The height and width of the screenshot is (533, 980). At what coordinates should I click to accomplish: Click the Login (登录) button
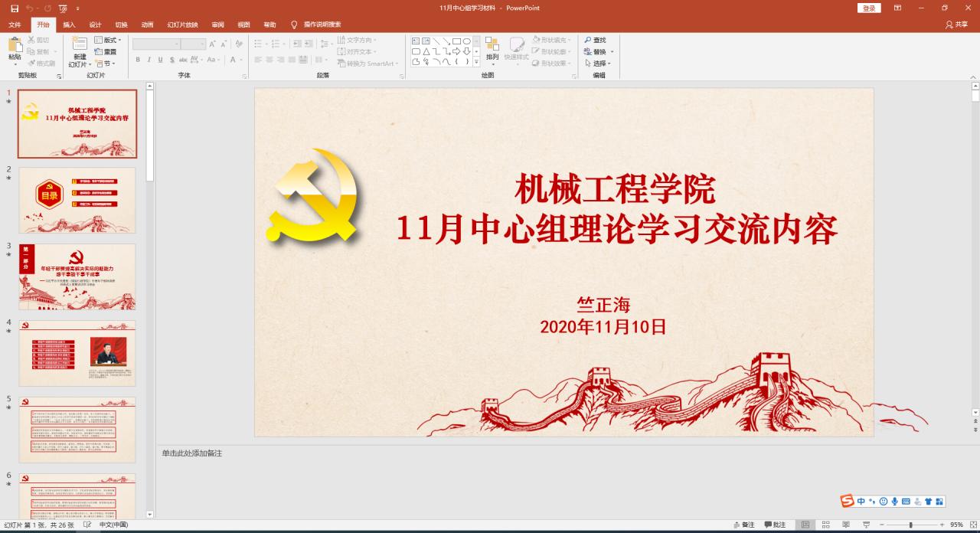tap(868, 8)
